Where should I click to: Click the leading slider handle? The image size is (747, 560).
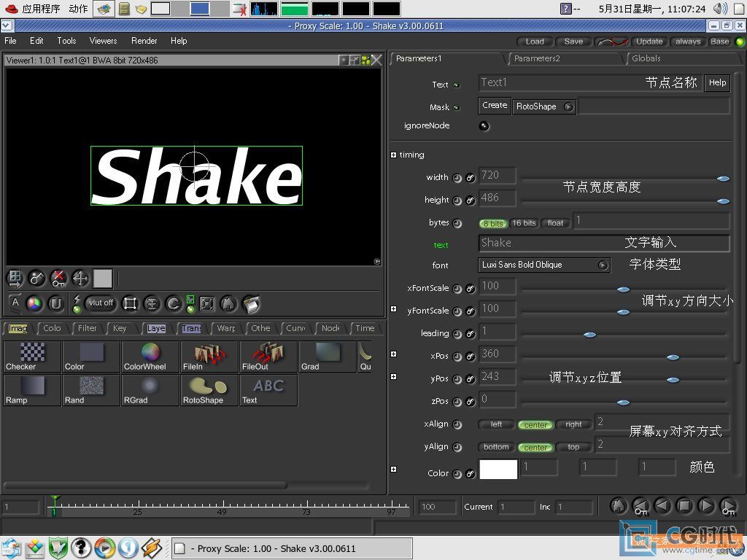(589, 335)
